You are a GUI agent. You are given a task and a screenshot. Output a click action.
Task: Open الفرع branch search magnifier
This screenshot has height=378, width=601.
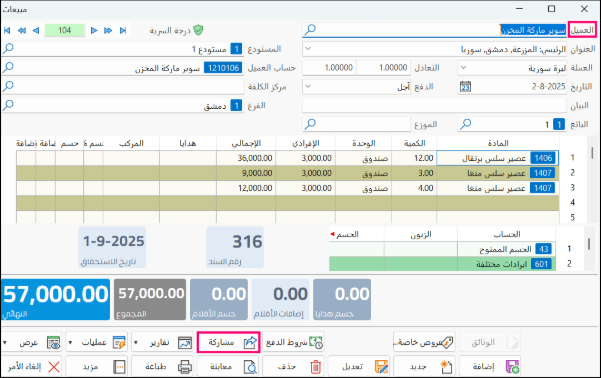8,105
